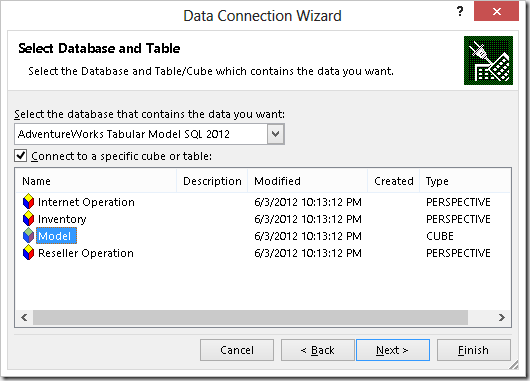Toggle Connect to a specific cube checkbox
The width and height of the screenshot is (530, 381).
21,156
